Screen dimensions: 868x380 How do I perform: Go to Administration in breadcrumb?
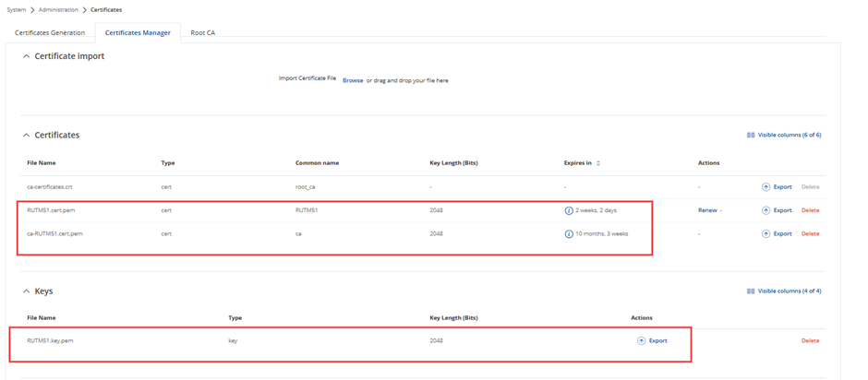coord(58,10)
